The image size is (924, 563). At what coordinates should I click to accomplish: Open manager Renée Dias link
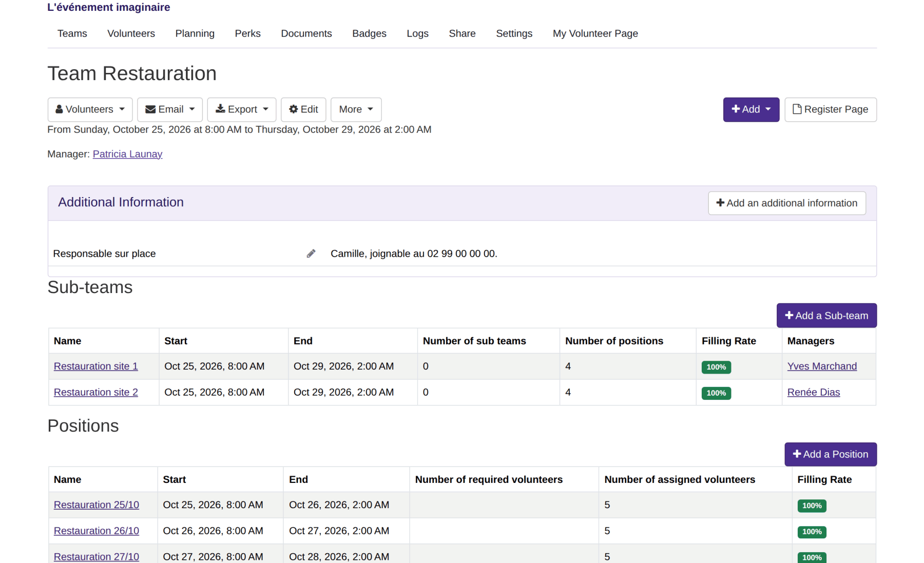[x=814, y=392]
